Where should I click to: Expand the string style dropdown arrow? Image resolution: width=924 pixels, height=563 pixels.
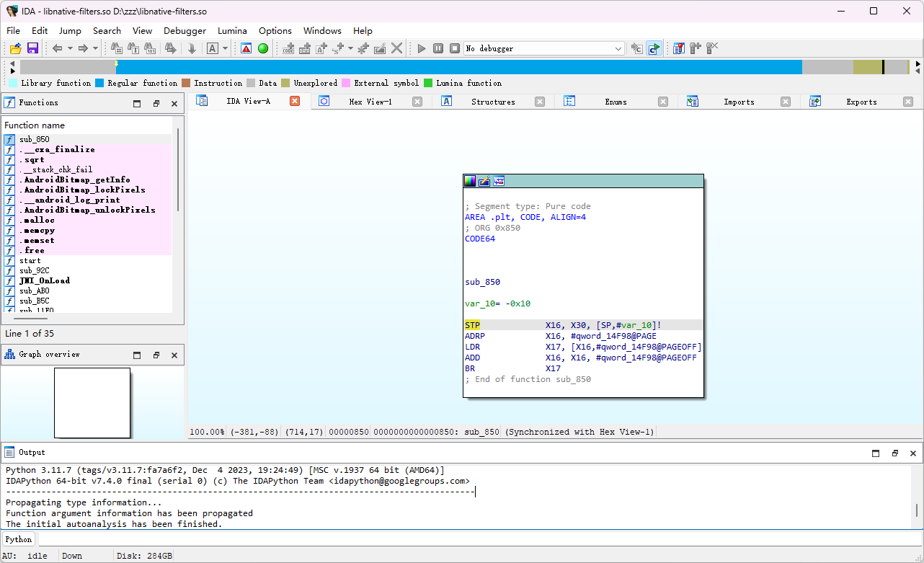350,48
